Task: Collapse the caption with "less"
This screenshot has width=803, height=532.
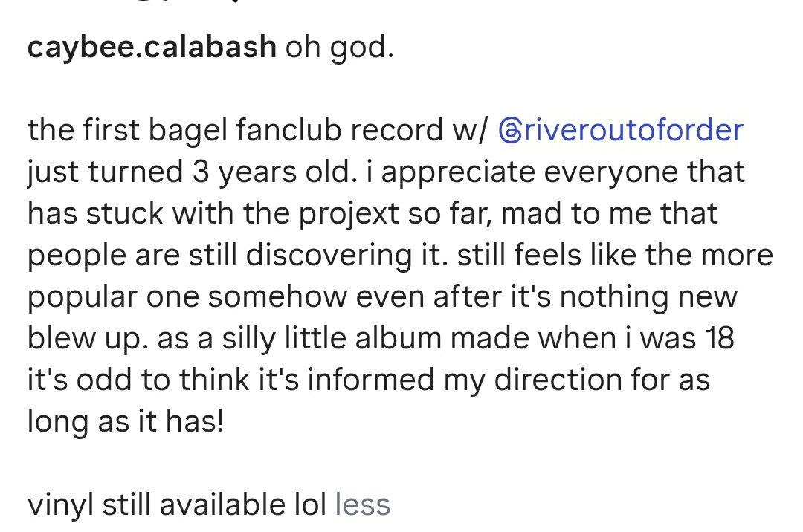Action: pyautogui.click(x=363, y=505)
